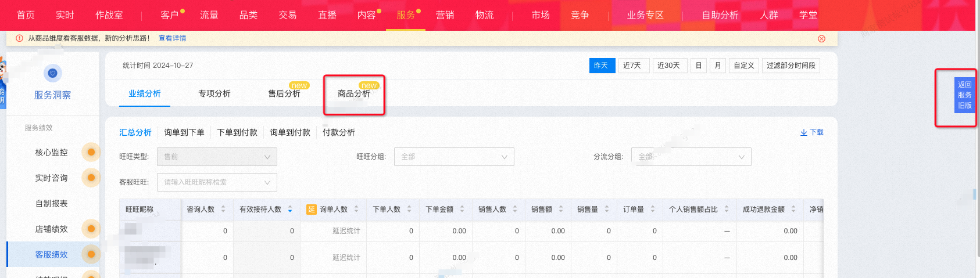
Task: Open the 旺旺分组 dropdown
Action: coord(454,157)
